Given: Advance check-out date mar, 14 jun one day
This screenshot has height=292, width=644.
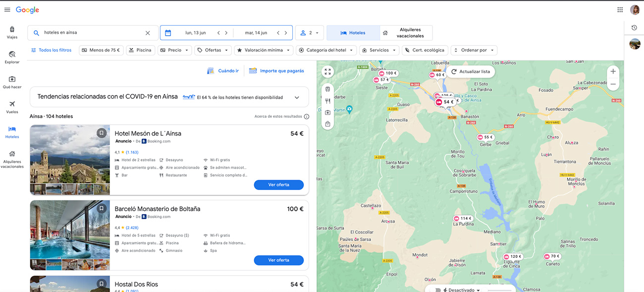Looking at the screenshot, I should pos(286,33).
